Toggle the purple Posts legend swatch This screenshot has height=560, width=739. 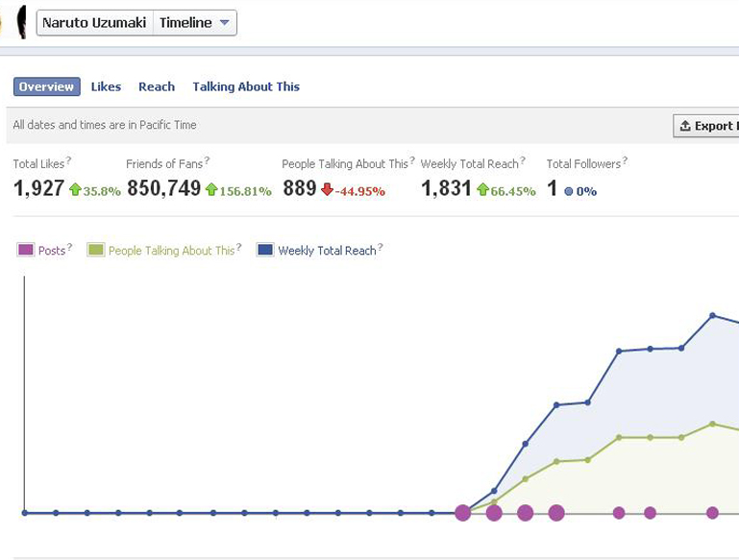(25, 250)
